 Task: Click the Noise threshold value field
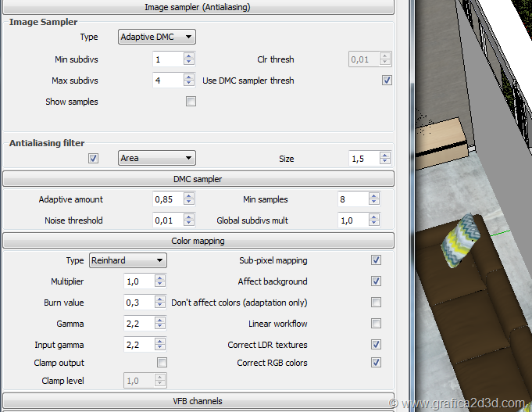168,220
